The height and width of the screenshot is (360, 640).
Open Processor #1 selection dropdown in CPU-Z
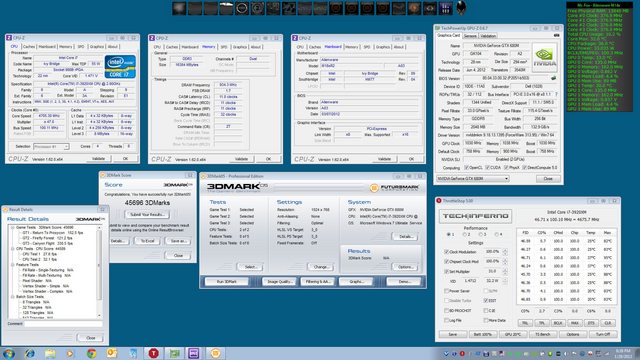point(51,147)
